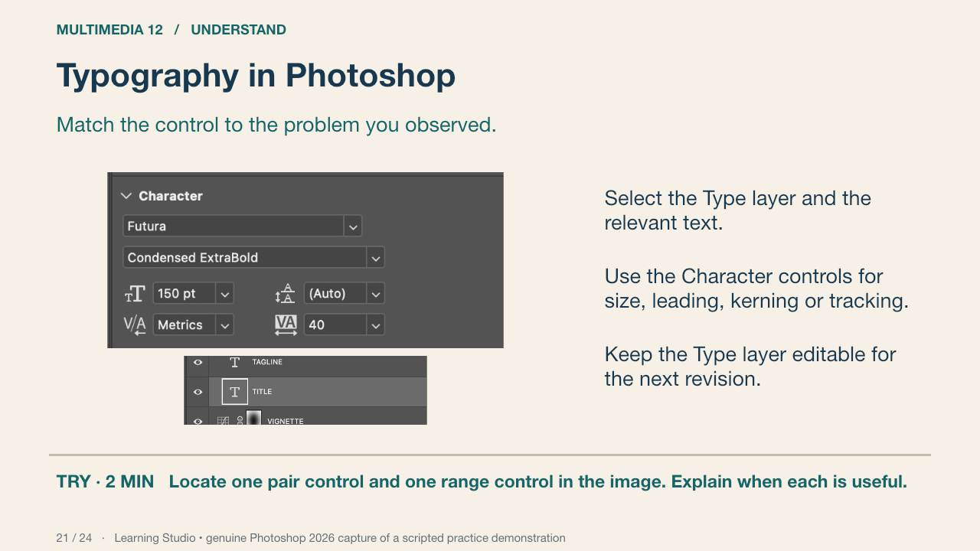Click the MULTIMEDIA 12 breadcrumb text
This screenshot has width=980, height=551.
[109, 30]
